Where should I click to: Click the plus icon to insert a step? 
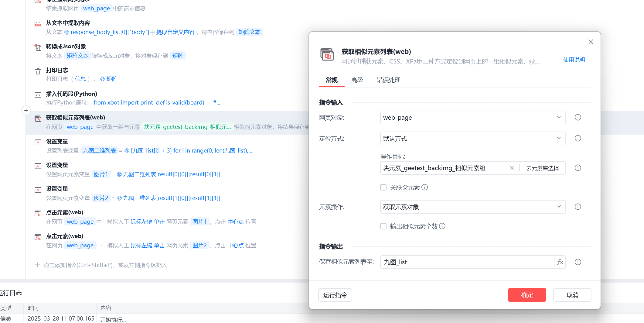pos(26,110)
